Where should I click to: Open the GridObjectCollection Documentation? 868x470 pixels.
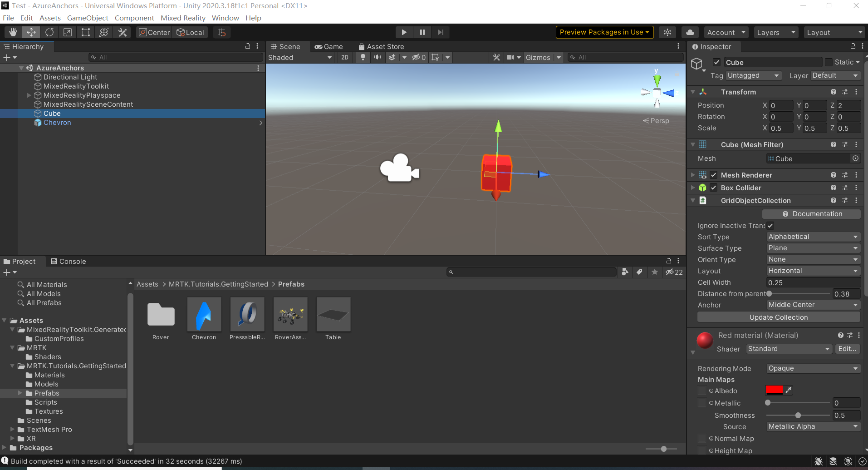[x=811, y=213]
